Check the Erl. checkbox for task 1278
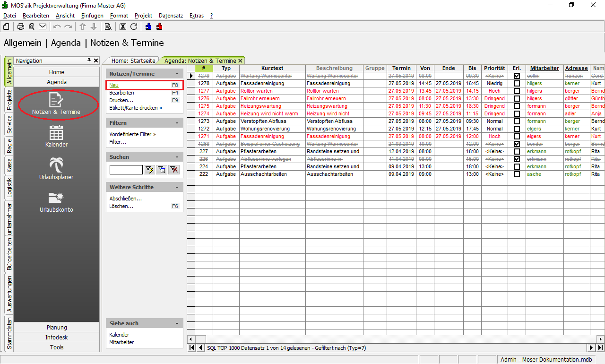This screenshot has width=605, height=364. (x=517, y=83)
